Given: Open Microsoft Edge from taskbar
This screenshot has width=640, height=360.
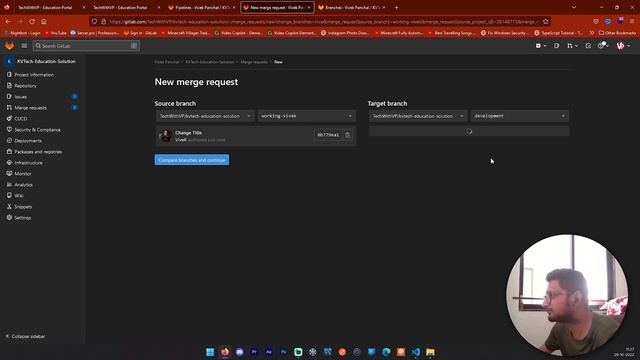Looking at the screenshot, I should (386, 352).
